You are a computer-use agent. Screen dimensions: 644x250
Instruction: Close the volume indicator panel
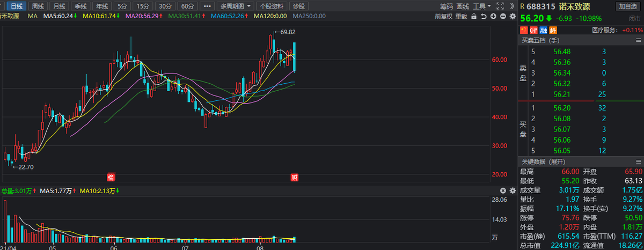point(512,190)
